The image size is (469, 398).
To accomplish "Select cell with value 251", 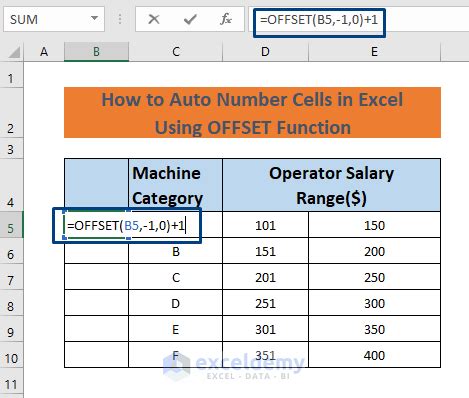I will (x=265, y=303).
